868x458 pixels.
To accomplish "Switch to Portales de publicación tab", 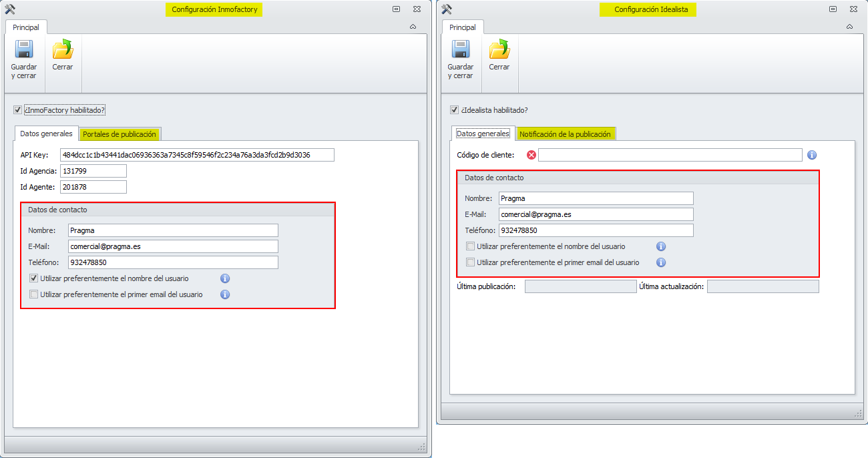I will pyautogui.click(x=120, y=134).
